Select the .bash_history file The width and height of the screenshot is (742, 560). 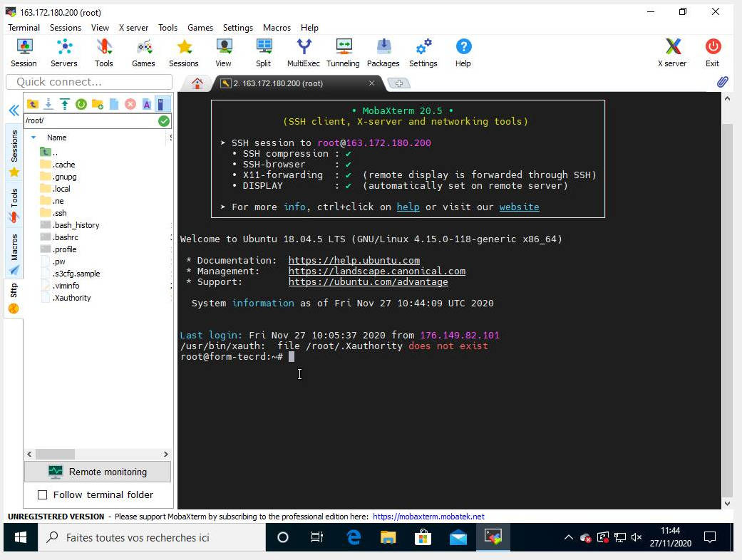click(70, 225)
